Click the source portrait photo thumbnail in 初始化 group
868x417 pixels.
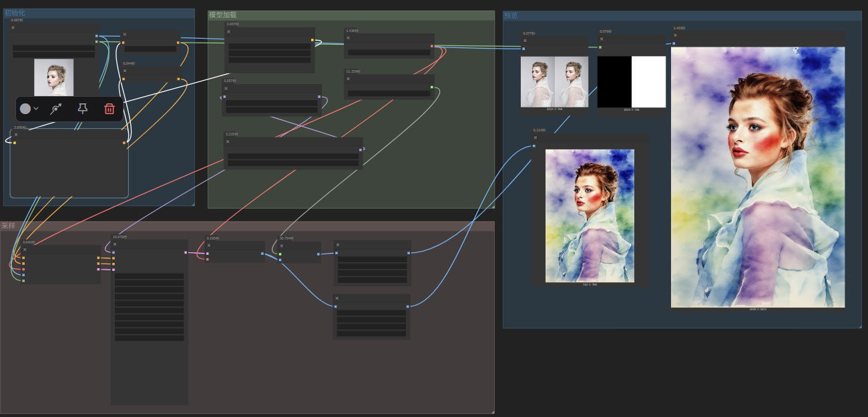pyautogui.click(x=53, y=77)
